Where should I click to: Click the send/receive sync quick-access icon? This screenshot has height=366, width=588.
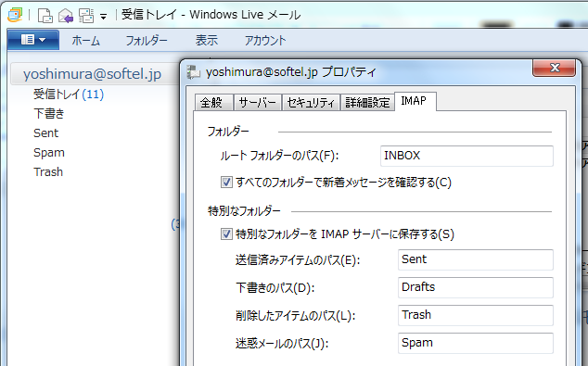86,16
